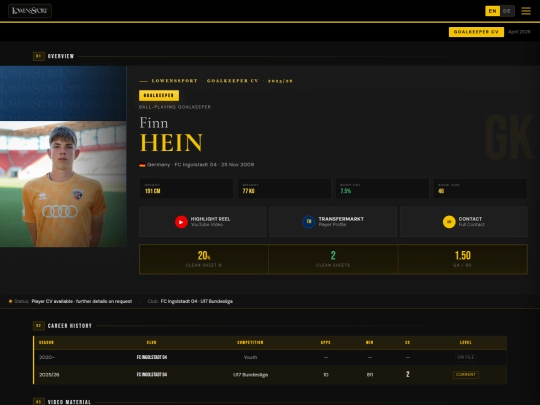Open the hamburger menu icon
This screenshot has height=405, width=540.
point(526,11)
